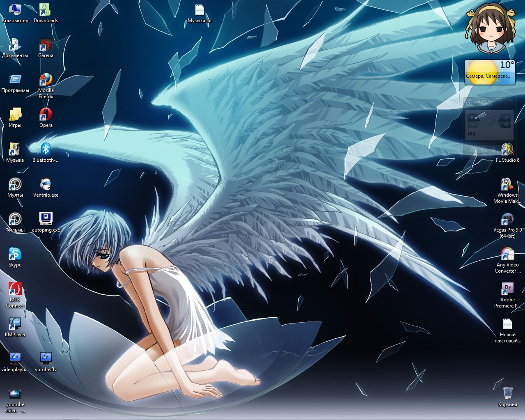Select the Vegas Pro 9.0 shortcut
The height and width of the screenshot is (420, 525).
(x=507, y=220)
